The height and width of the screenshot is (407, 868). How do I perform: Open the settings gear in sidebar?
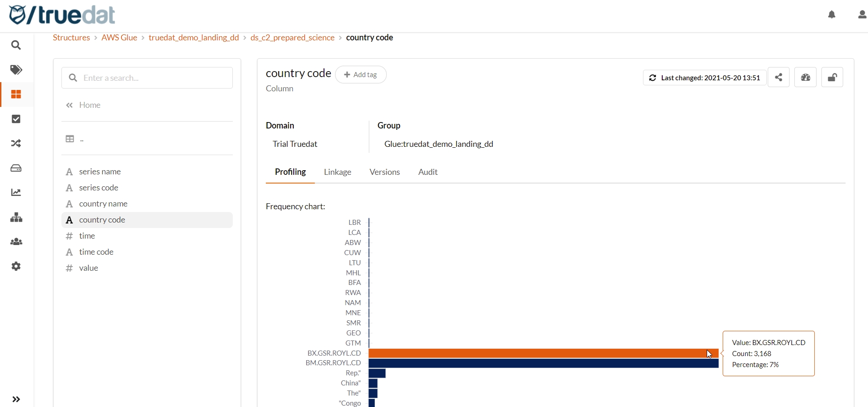[16, 267]
